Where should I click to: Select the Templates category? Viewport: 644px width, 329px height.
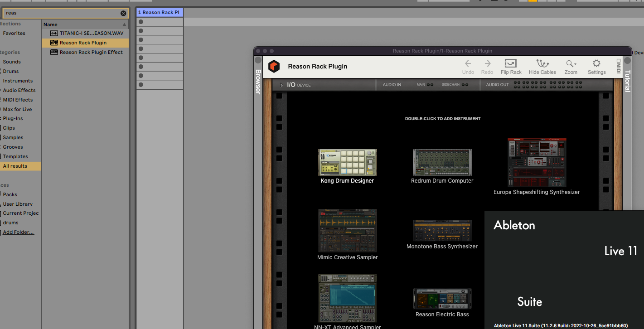point(15,156)
